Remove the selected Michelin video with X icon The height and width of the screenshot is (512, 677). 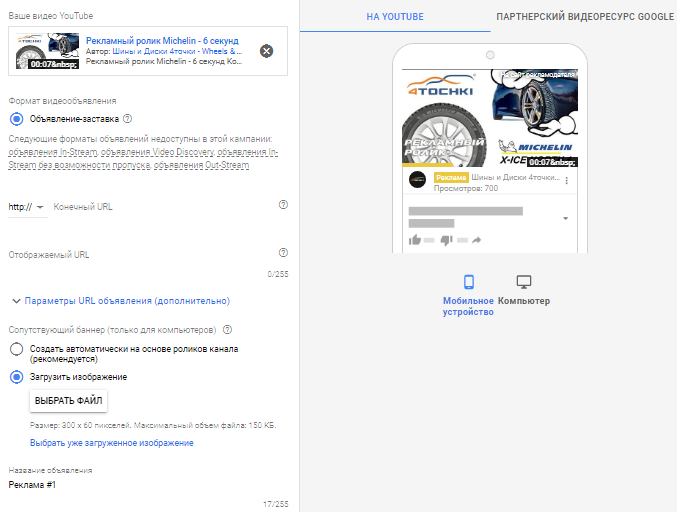[x=266, y=51]
